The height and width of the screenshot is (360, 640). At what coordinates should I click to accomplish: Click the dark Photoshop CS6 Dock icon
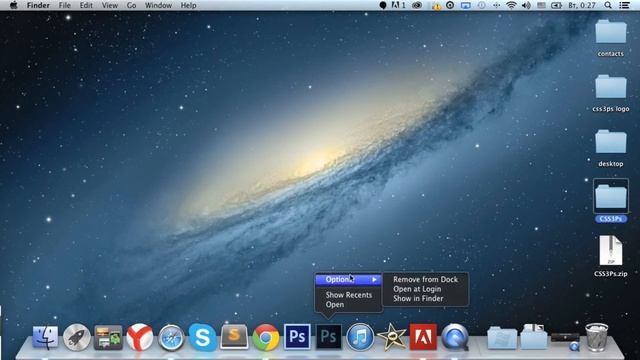[329, 337]
